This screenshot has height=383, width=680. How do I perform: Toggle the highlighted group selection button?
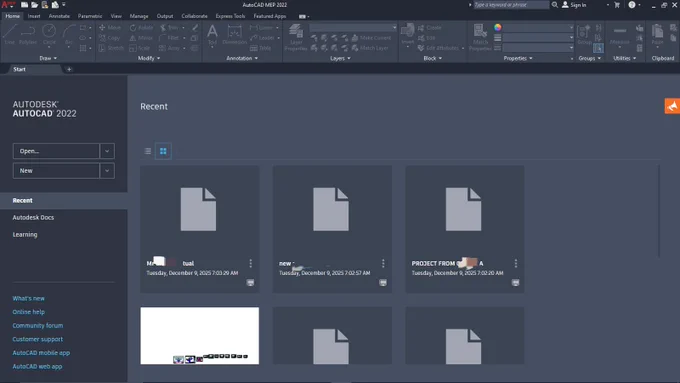pos(598,48)
